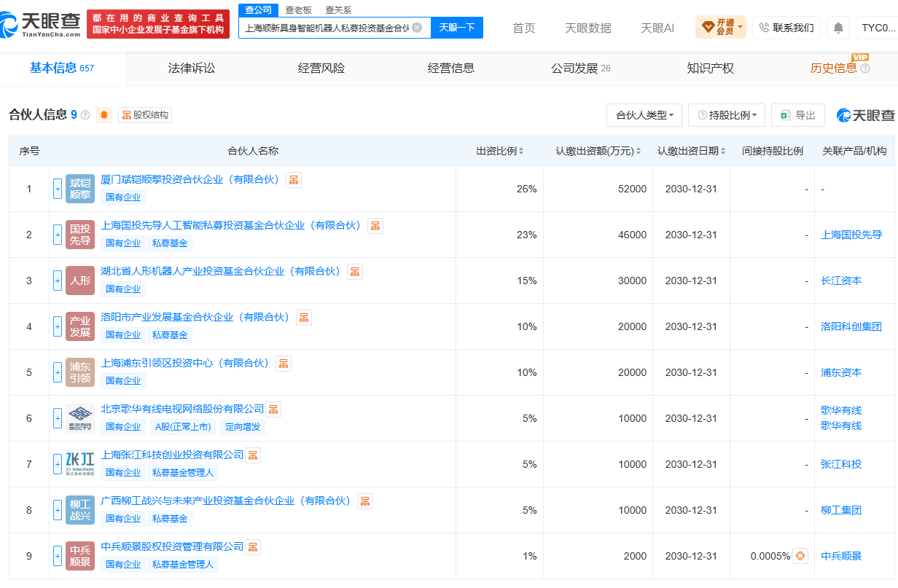Open the 开通会员 dropdown menu
The width and height of the screenshot is (898, 588).
point(721,28)
